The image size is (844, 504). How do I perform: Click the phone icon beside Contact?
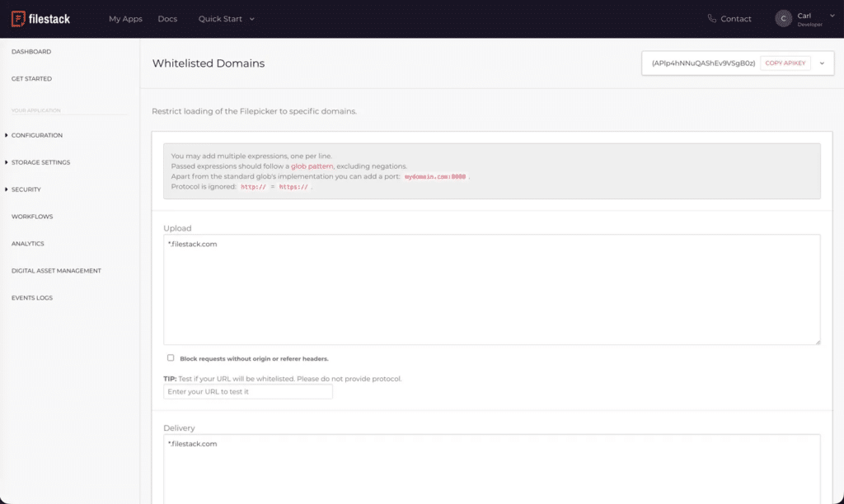click(711, 19)
